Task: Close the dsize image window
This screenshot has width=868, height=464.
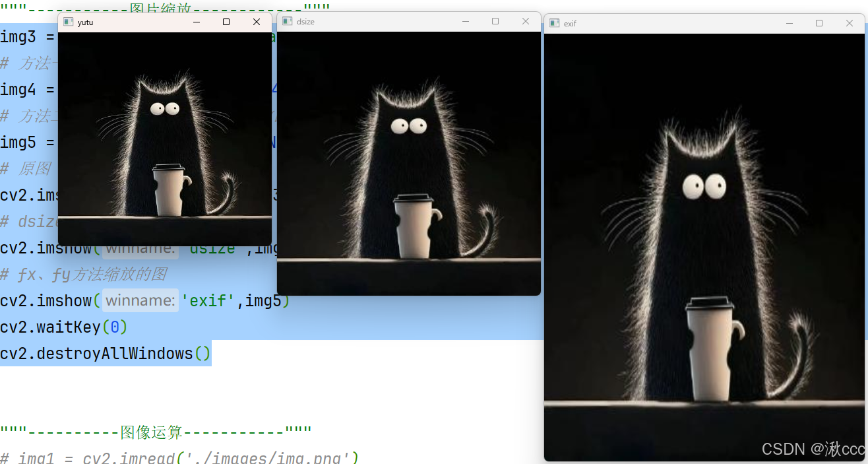Action: [x=526, y=21]
